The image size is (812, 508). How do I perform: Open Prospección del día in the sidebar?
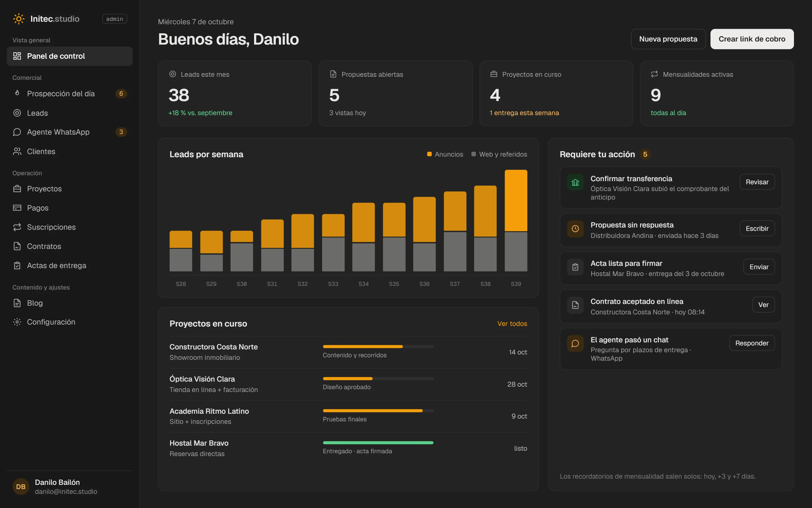[x=69, y=93]
